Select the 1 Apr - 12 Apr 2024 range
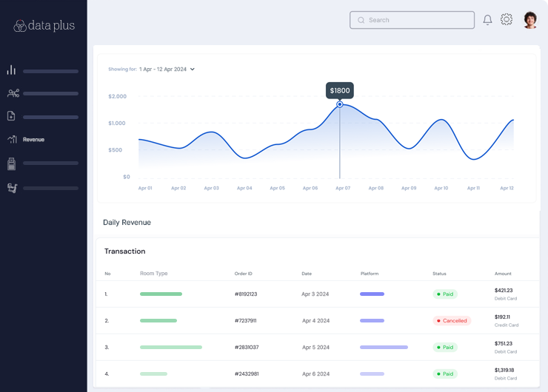Viewport: 548px width, 392px height. (163, 69)
